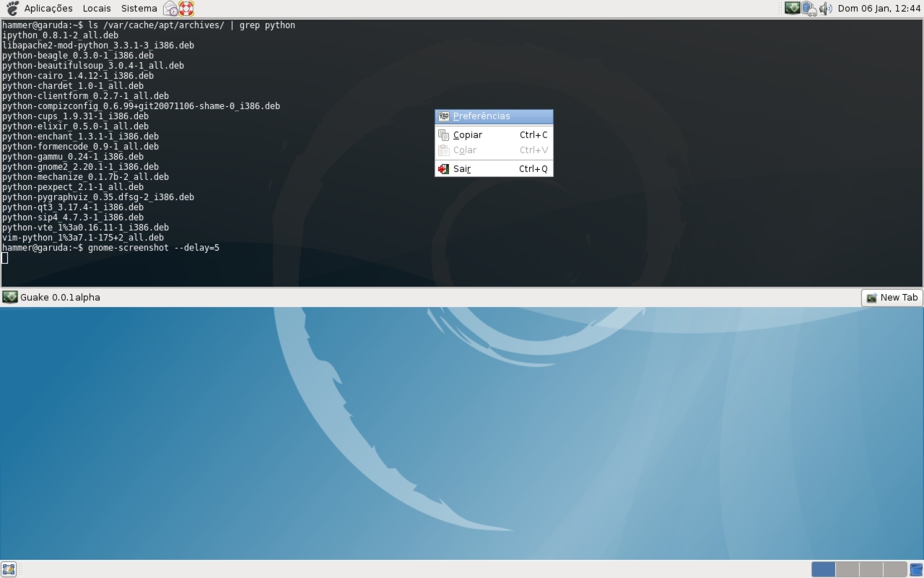Open the speaker volume control icon
924x578 pixels.
826,9
